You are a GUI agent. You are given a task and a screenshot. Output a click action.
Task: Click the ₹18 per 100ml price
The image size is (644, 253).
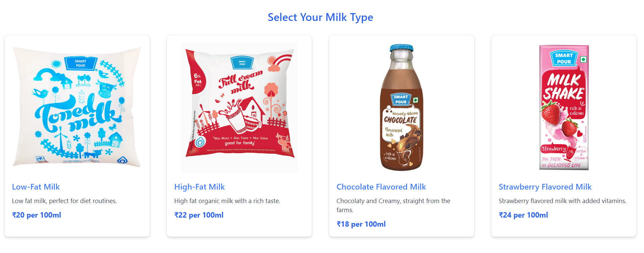[361, 224]
